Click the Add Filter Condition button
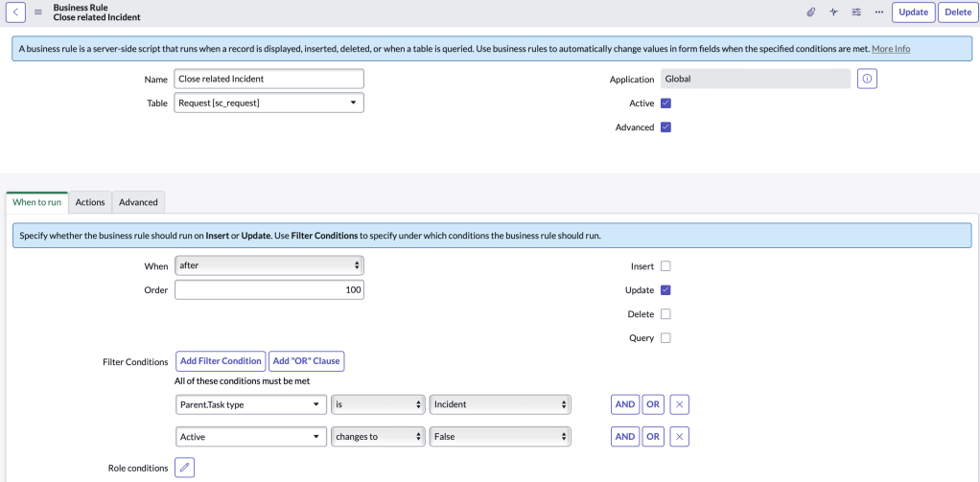The image size is (980, 482). click(x=221, y=361)
